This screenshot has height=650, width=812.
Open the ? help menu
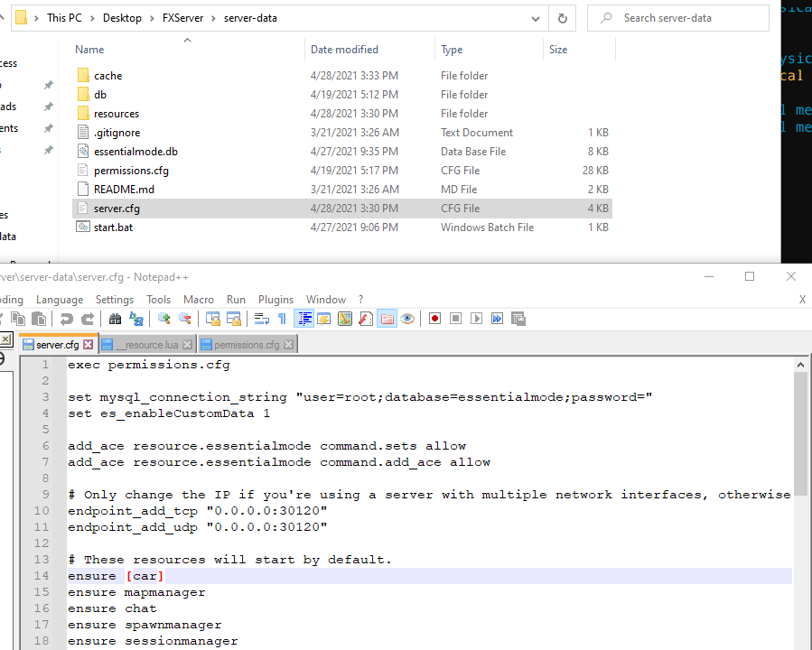pos(360,300)
